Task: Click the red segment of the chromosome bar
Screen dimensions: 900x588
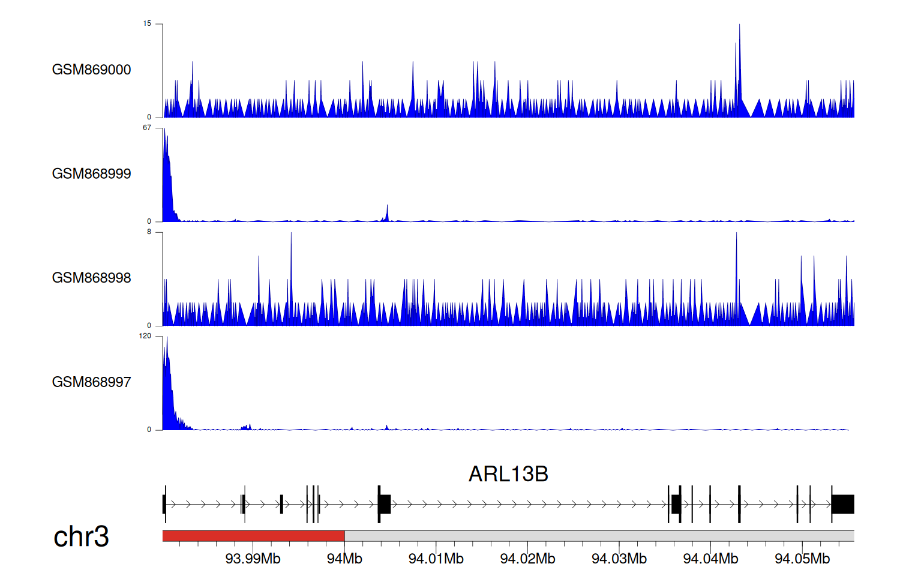Action: (253, 536)
